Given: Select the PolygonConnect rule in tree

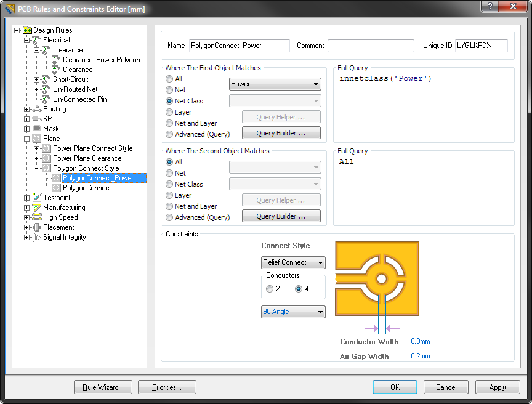Looking at the screenshot, I should point(87,188).
